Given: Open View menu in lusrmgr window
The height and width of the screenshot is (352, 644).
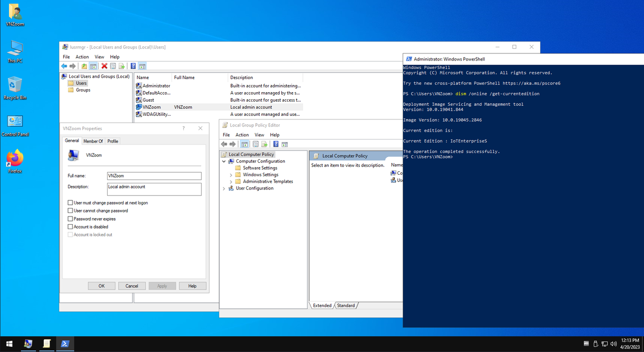Looking at the screenshot, I should [x=99, y=57].
